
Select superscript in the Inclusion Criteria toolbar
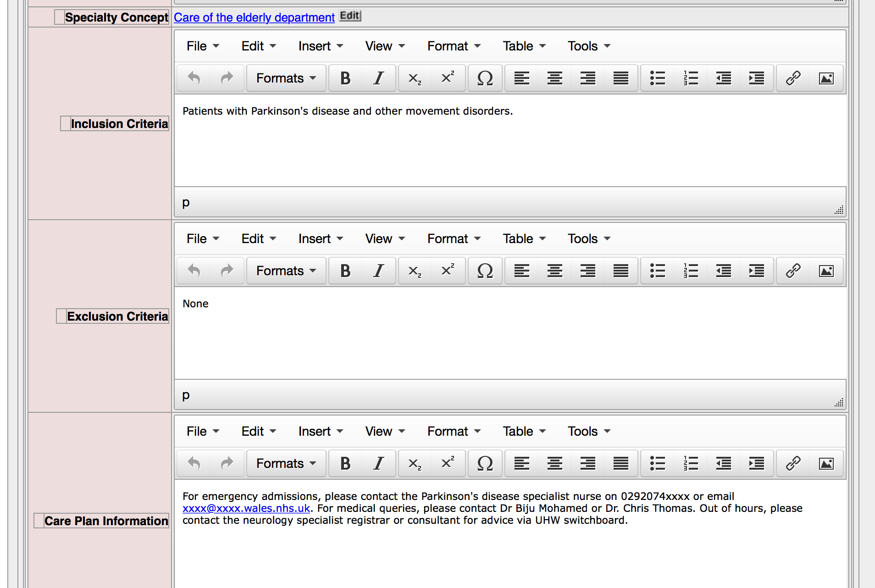tap(448, 78)
